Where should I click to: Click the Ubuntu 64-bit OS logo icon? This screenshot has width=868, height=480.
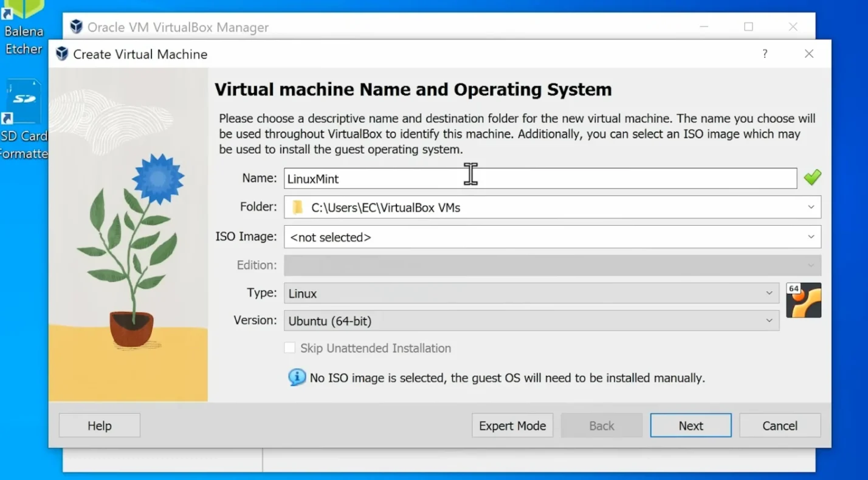pos(804,300)
